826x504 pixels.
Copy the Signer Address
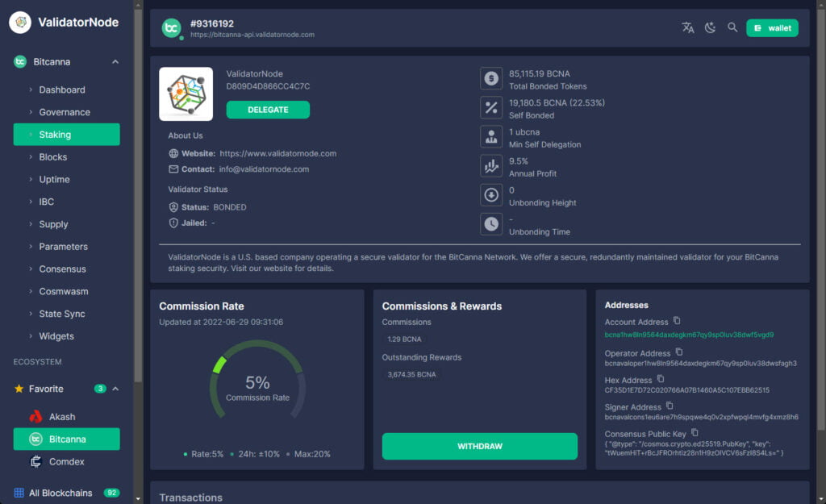point(670,406)
